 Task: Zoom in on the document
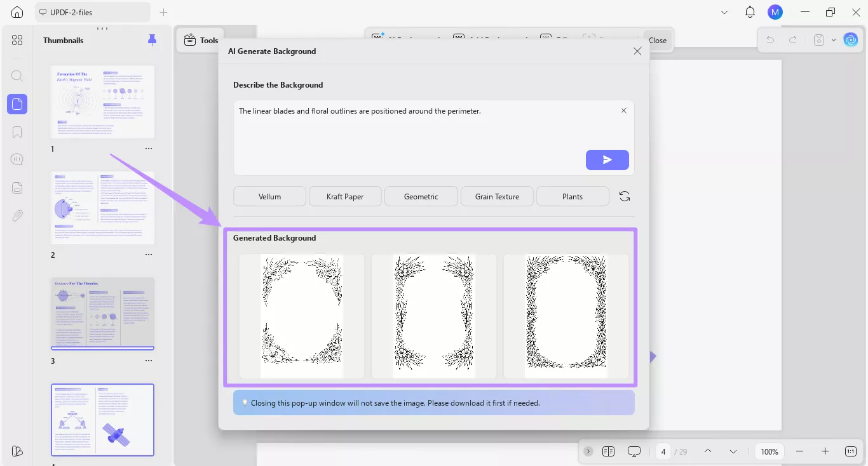coord(825,451)
